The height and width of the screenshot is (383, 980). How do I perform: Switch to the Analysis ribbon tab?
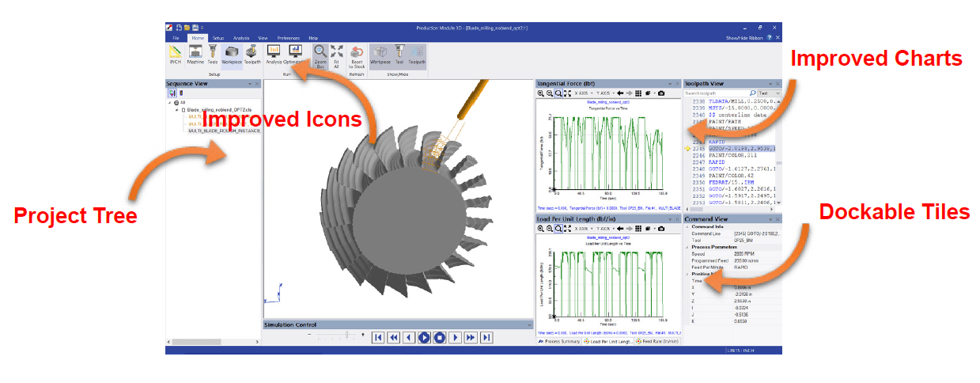(241, 38)
